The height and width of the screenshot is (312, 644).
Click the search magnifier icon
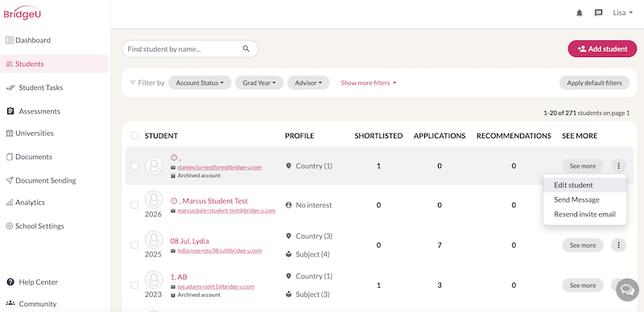pyautogui.click(x=246, y=48)
